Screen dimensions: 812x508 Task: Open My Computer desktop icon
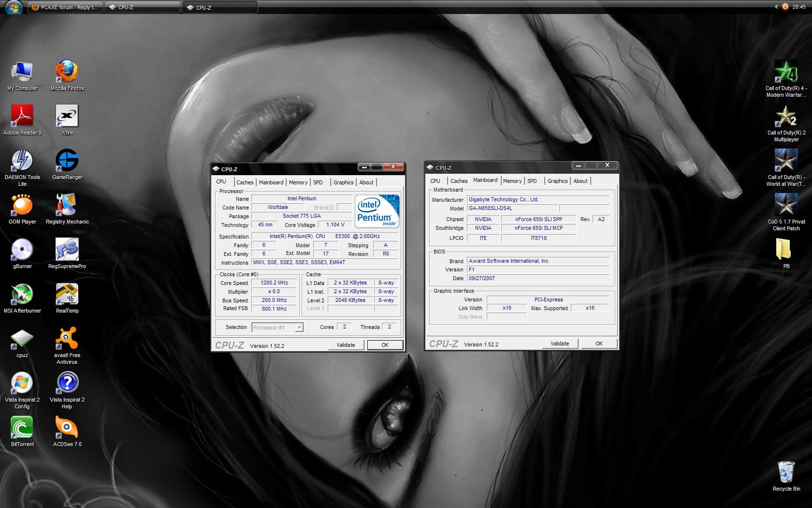(x=22, y=76)
